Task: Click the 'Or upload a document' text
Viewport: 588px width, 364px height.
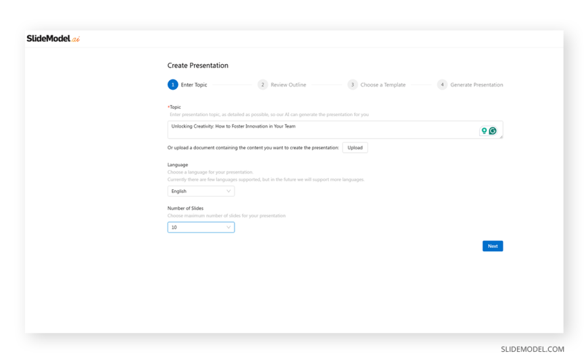Action: pyautogui.click(x=253, y=148)
